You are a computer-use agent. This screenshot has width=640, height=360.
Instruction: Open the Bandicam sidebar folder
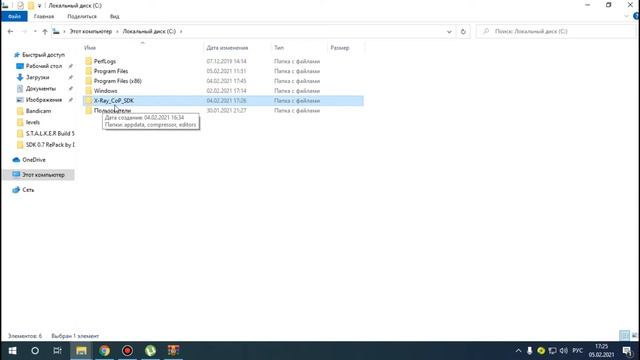coord(38,111)
